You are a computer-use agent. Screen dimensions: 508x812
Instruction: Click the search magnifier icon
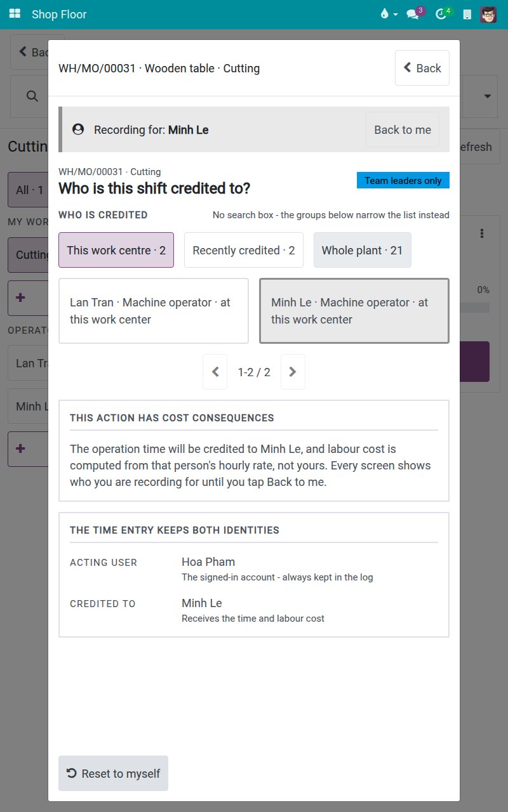[32, 96]
